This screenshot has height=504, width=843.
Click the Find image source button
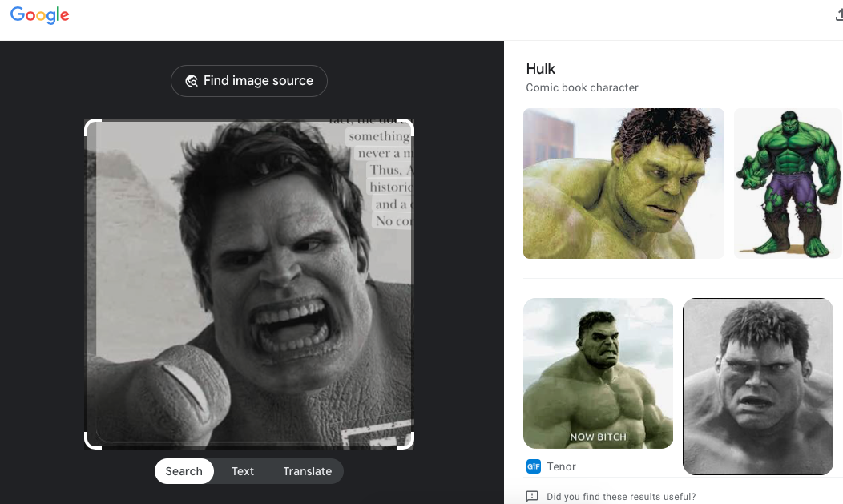(x=249, y=81)
